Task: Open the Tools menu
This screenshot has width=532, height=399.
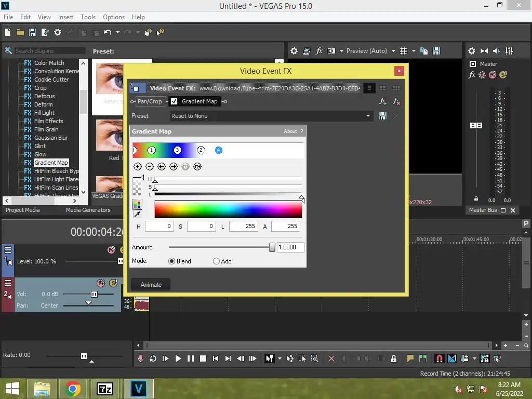Action: pos(88,17)
